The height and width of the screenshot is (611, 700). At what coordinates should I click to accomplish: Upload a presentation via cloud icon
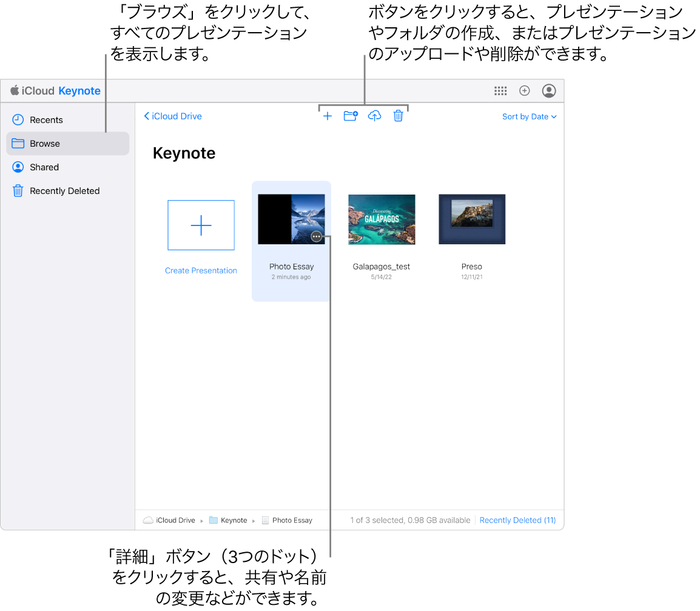374,116
